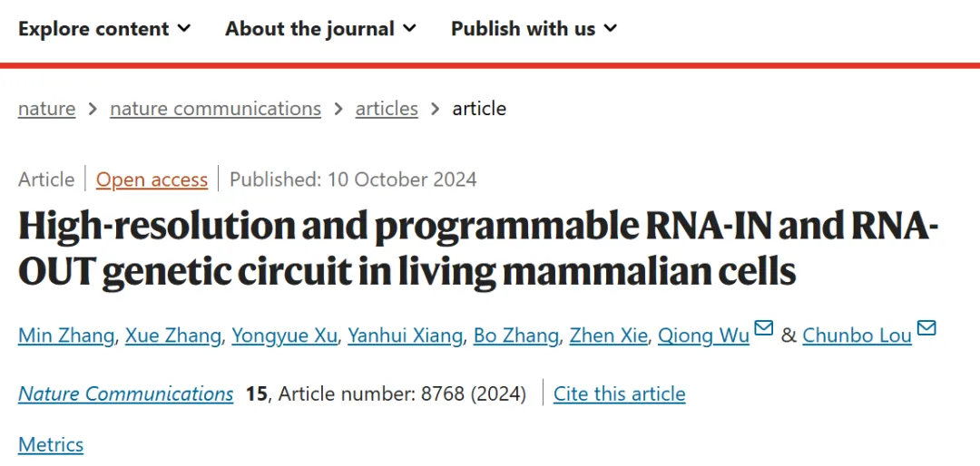Image resolution: width=980 pixels, height=466 pixels.
Task: Select the Chunbo Lou author name
Action: [857, 336]
